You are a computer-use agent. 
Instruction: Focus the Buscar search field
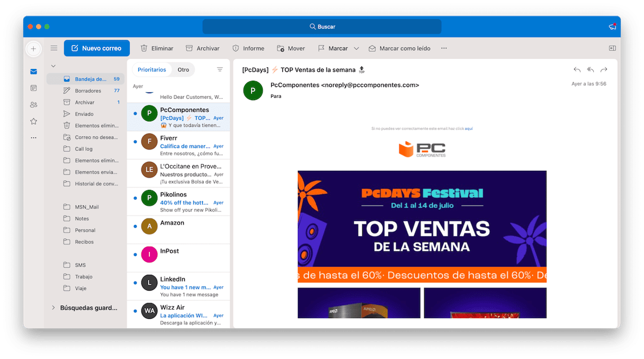coord(322,27)
